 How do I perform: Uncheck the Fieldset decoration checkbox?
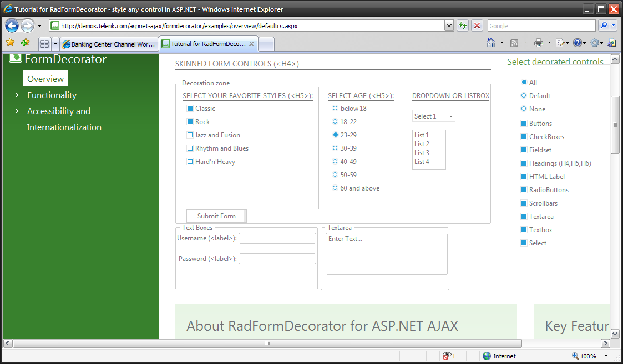pos(524,150)
